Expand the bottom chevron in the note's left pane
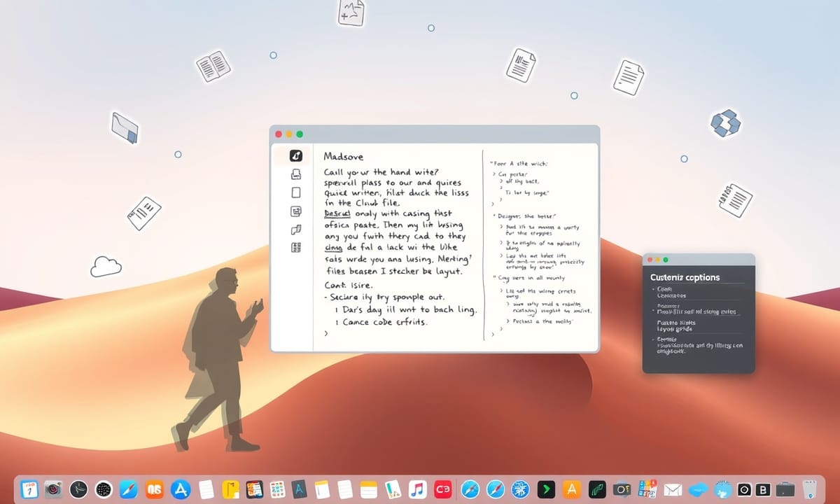The width and height of the screenshot is (840, 504). pyautogui.click(x=326, y=335)
